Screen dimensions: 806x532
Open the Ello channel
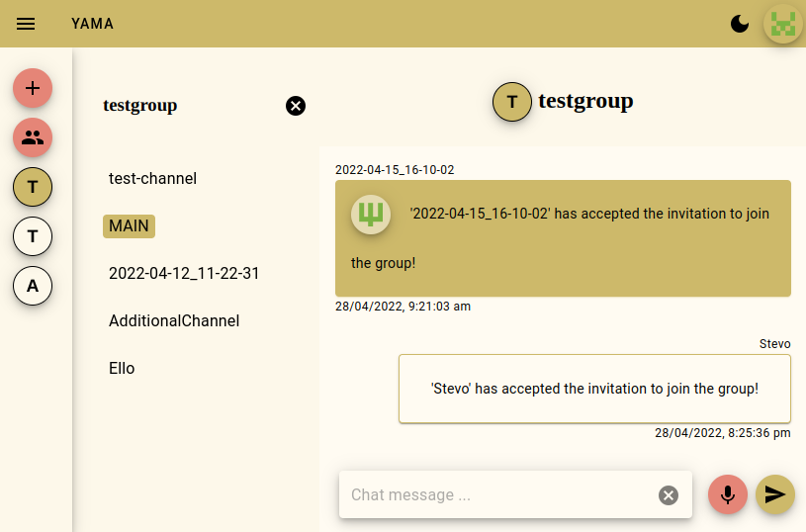pyautogui.click(x=122, y=368)
